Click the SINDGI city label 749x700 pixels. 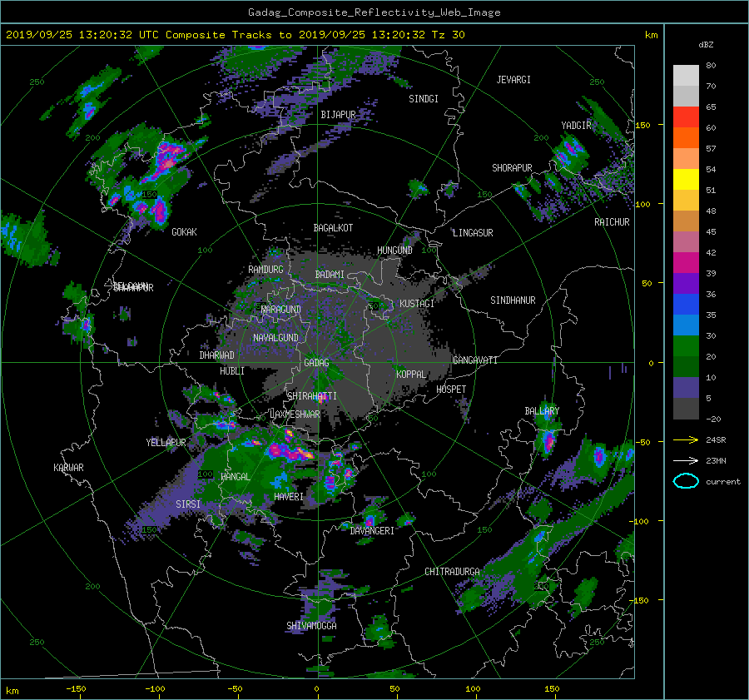424,99
